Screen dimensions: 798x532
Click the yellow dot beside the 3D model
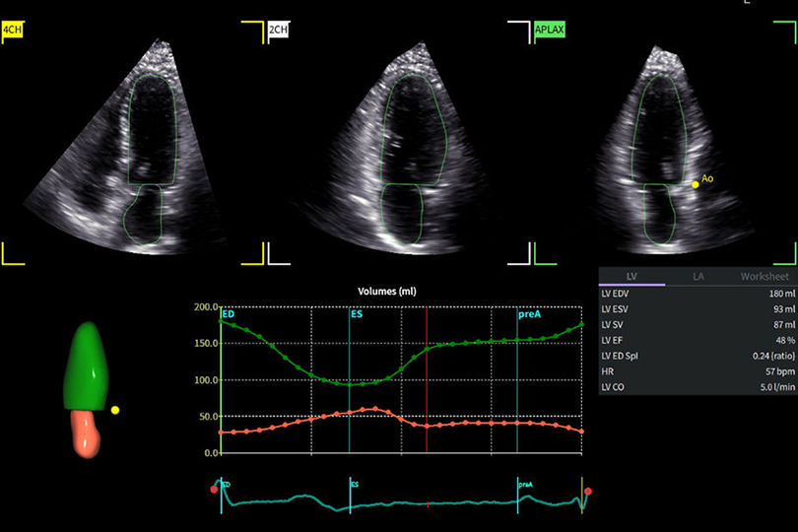click(115, 410)
